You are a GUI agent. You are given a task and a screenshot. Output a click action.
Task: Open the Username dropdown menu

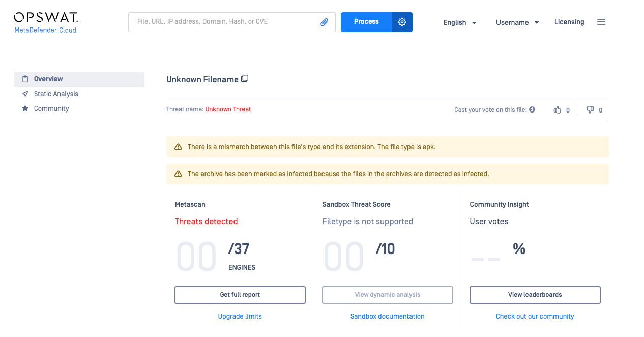pyautogui.click(x=517, y=22)
